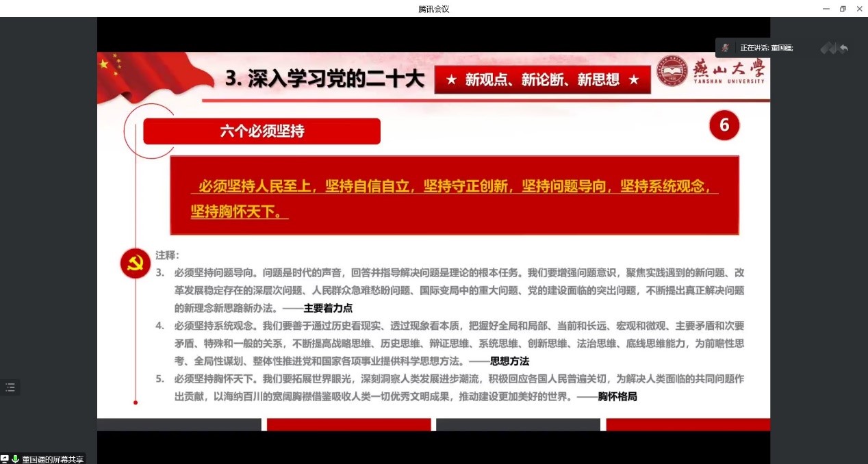Open the list panel icon on left edge
This screenshot has width=868, height=464.
pyautogui.click(x=10, y=387)
